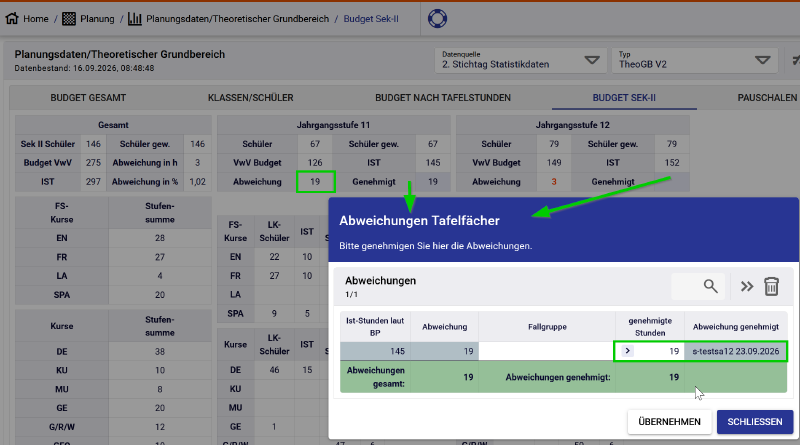This screenshot has height=445, width=800.
Task: Click the Gesamt IST value 297
Action: click(93, 182)
